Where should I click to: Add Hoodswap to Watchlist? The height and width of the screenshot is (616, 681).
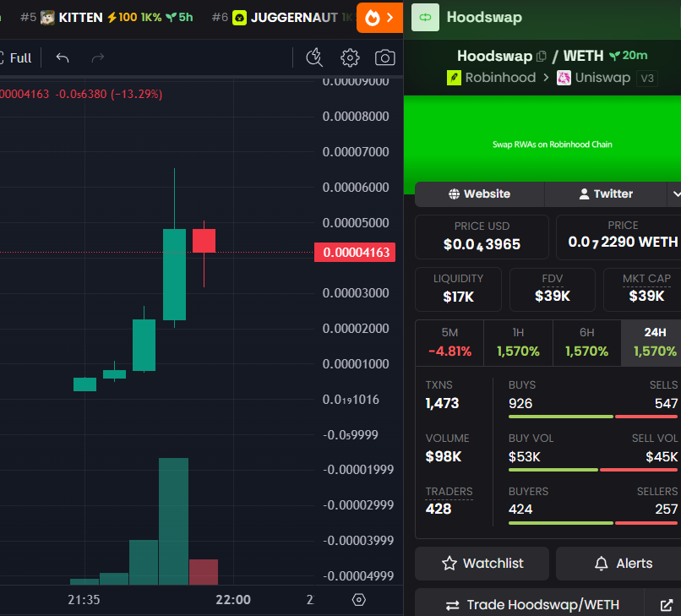pyautogui.click(x=482, y=564)
